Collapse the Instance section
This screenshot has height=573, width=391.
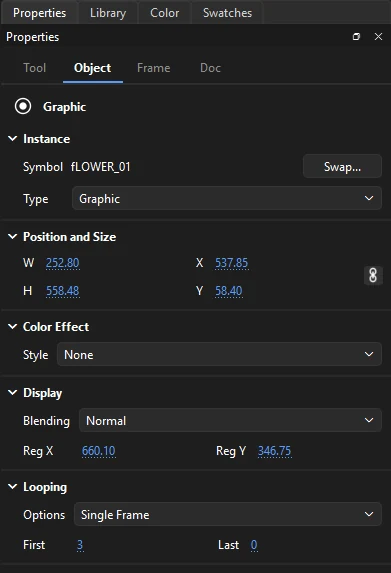pyautogui.click(x=12, y=138)
